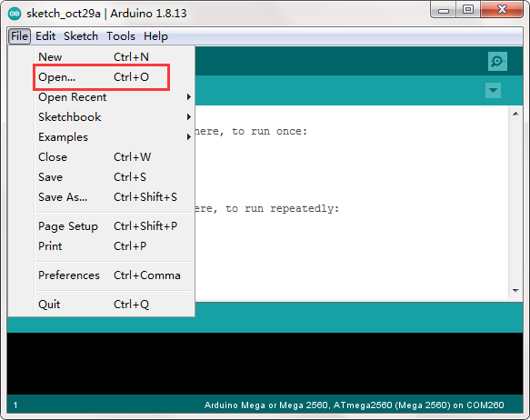
Task: Click the board info status bar text
Action: pos(354,405)
